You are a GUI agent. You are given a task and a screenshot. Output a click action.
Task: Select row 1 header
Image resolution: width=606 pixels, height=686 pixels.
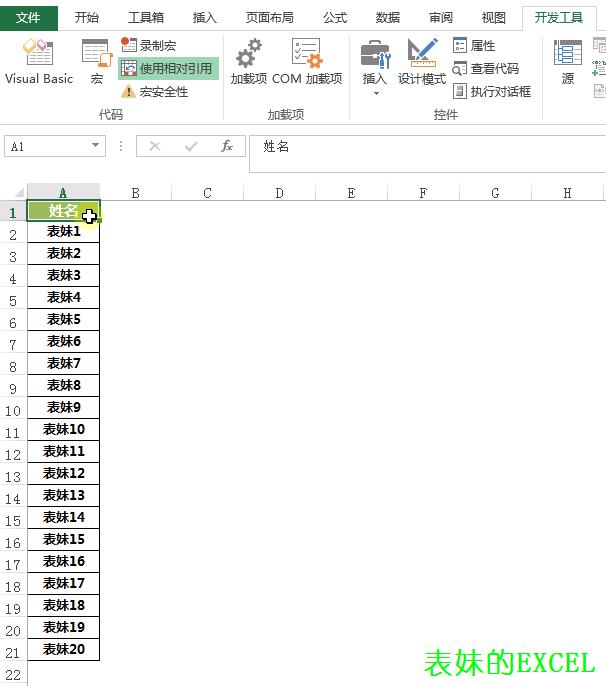[13, 212]
